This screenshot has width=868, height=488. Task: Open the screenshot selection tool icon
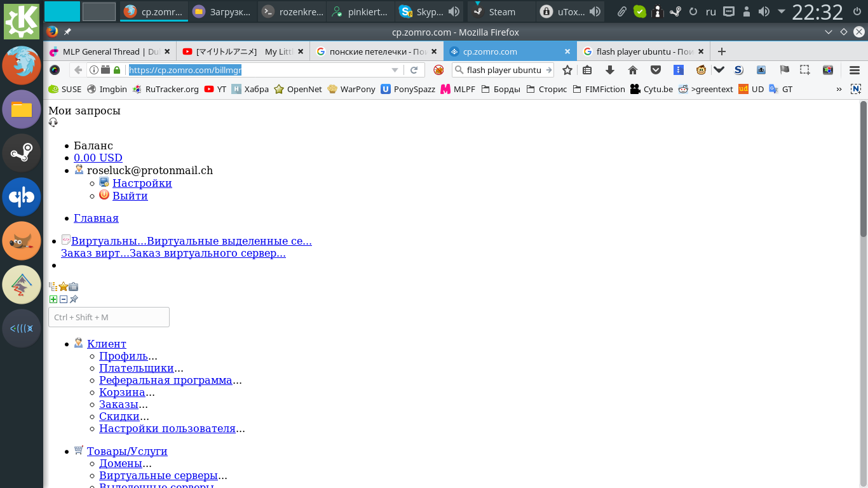click(x=805, y=70)
